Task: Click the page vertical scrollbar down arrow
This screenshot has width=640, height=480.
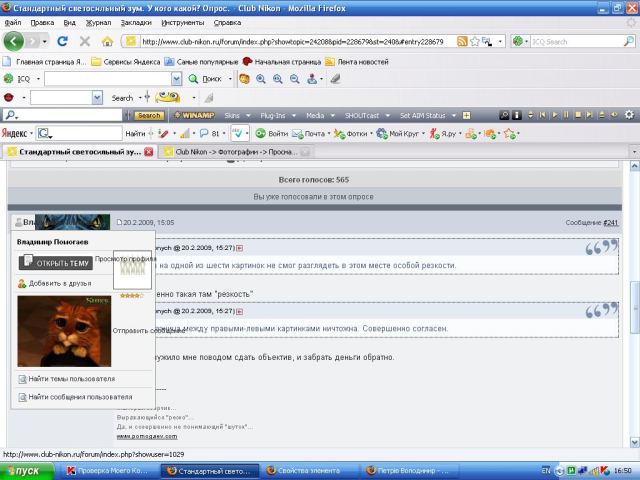Action: tap(635, 442)
